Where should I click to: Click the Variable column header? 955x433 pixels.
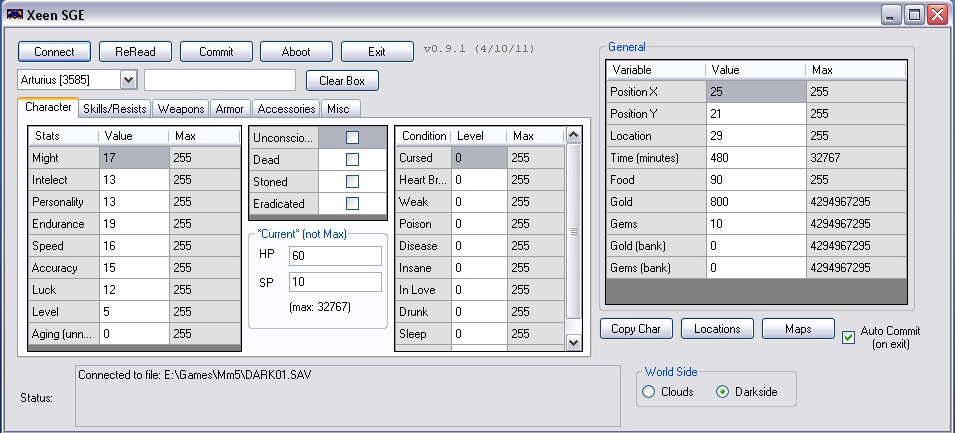tap(656, 70)
